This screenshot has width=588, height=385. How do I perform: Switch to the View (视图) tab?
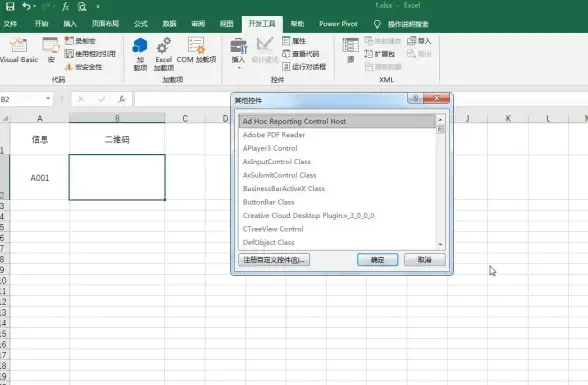coord(226,24)
